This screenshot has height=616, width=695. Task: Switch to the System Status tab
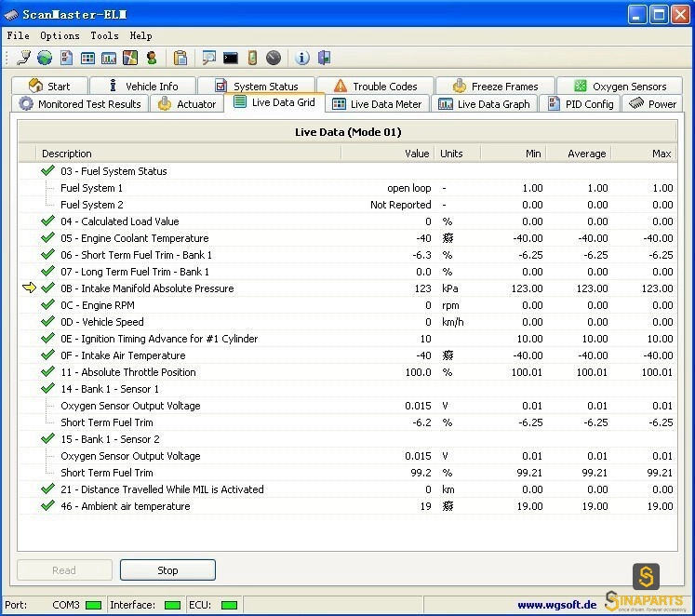click(x=256, y=86)
